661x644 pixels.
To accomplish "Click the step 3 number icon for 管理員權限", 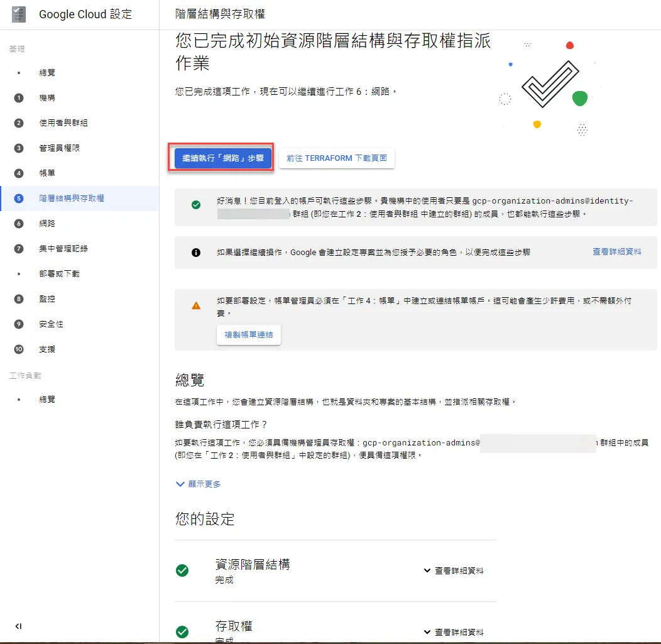I will point(19,148).
